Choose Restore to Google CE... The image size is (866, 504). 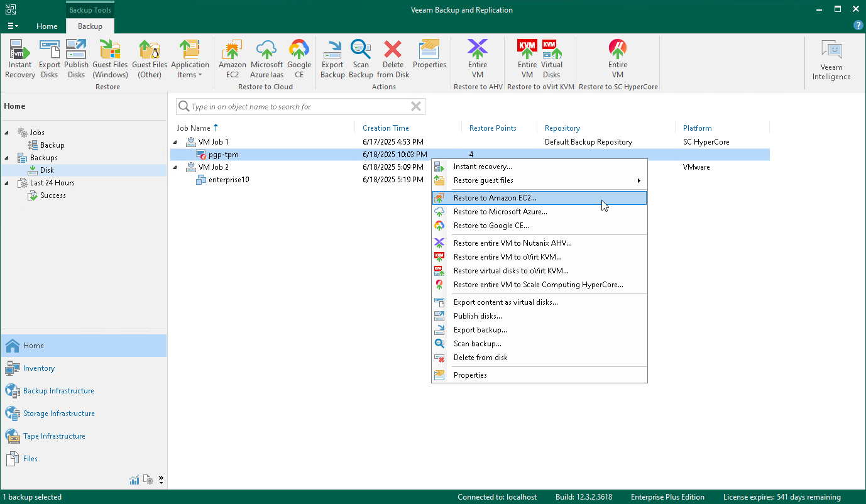click(x=539, y=226)
